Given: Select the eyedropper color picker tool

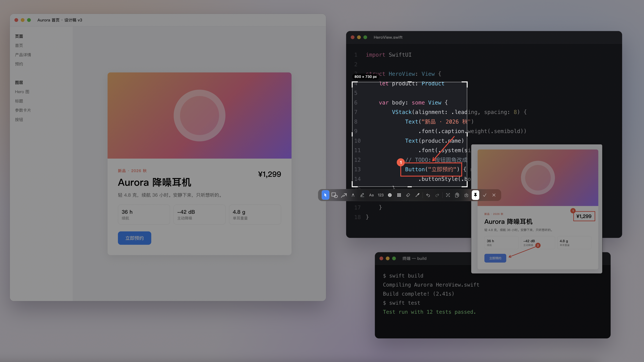Looking at the screenshot, I should pos(418,195).
